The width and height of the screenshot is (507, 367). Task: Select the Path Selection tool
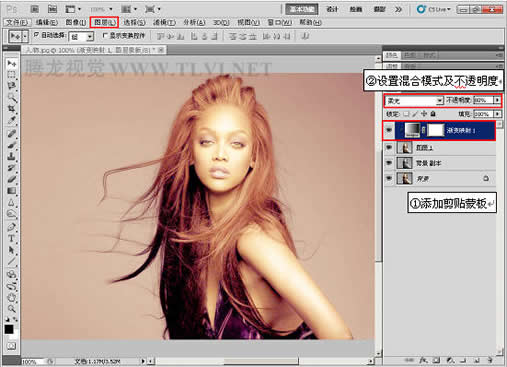point(12,250)
